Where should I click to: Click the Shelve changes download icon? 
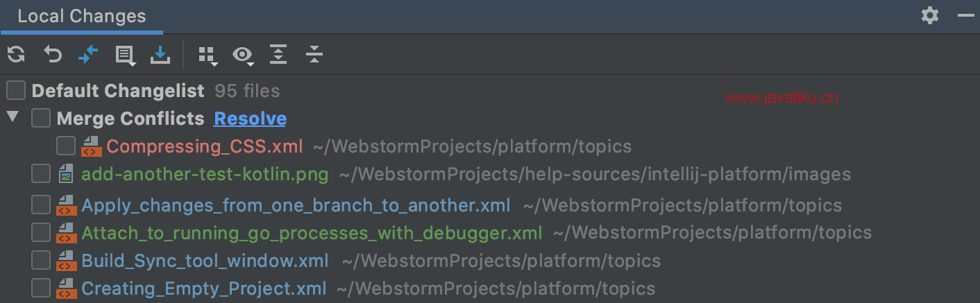160,54
